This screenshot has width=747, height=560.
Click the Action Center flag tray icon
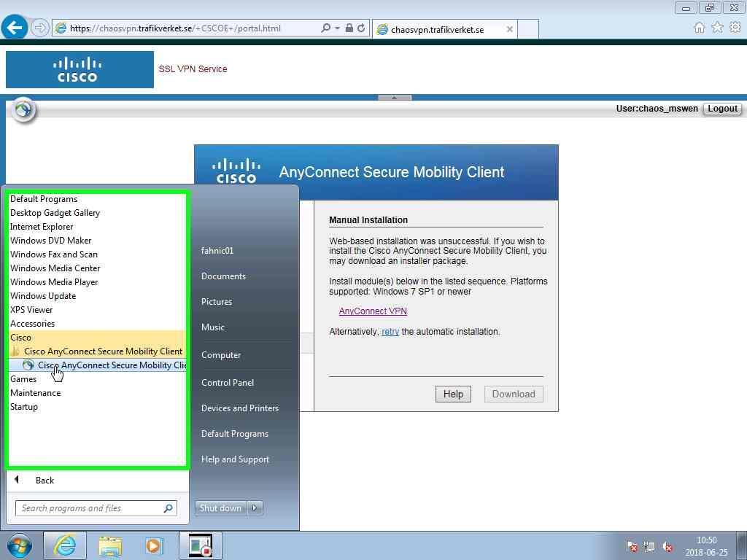click(x=632, y=547)
